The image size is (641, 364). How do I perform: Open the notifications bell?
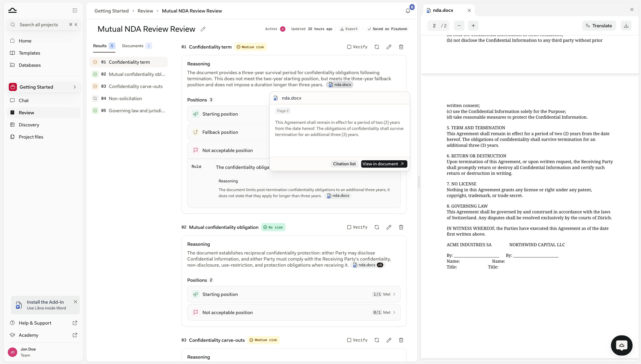(408, 11)
